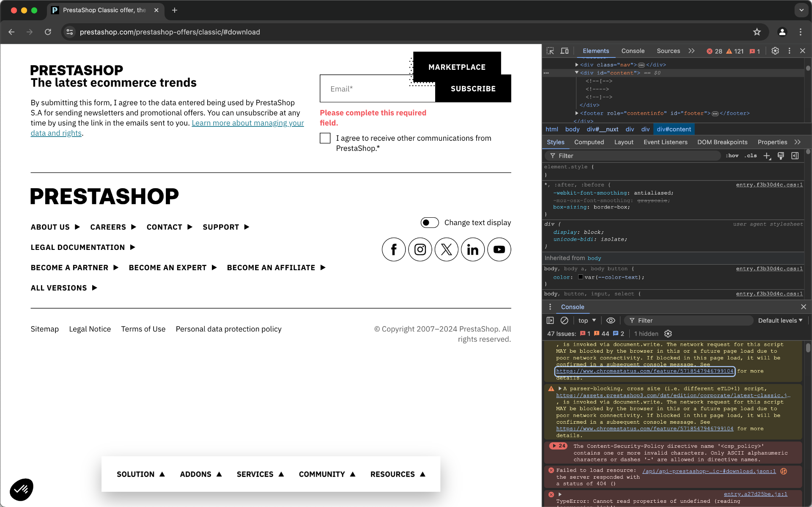This screenshot has width=812, height=507.
Task: Check the receive other communications checkbox
Action: [x=325, y=138]
